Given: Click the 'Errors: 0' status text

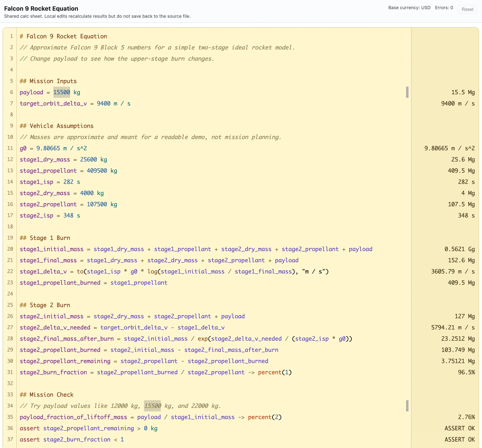Looking at the screenshot, I should [444, 7].
